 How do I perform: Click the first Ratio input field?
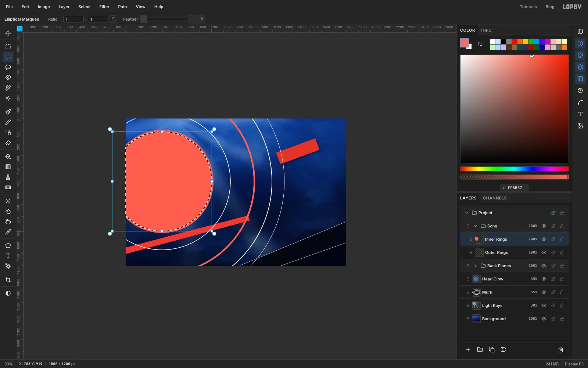[73, 19]
